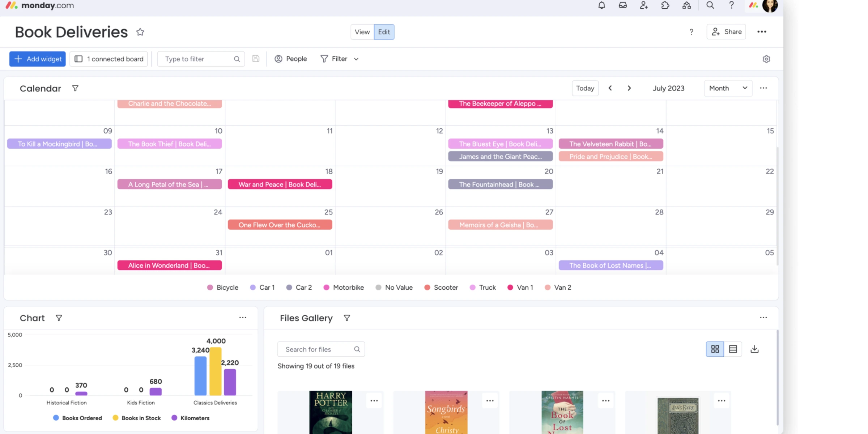The image size is (868, 434).
Task: Open board settings gear icon
Action: point(766,59)
